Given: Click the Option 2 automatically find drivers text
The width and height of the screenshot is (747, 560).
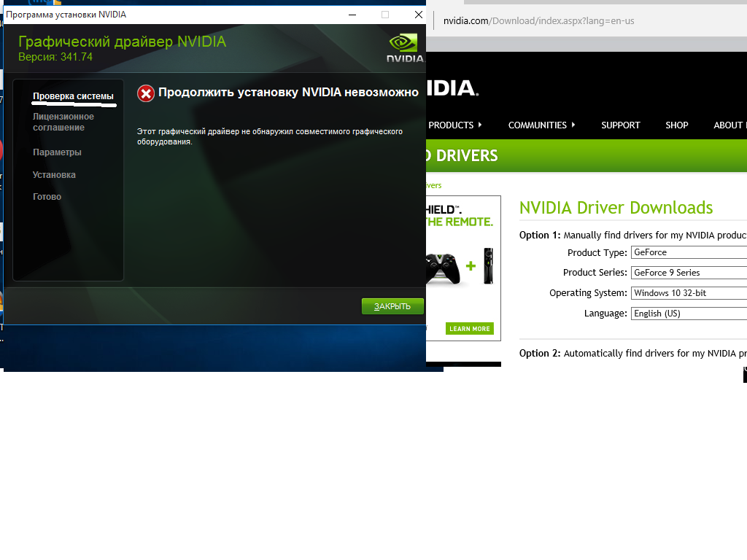Looking at the screenshot, I should [x=633, y=354].
